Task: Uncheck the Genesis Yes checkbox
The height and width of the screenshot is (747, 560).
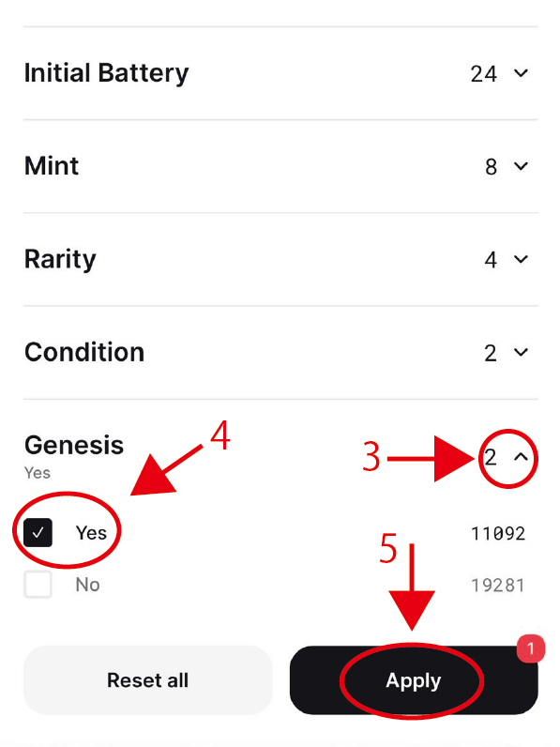Action: coord(38,533)
